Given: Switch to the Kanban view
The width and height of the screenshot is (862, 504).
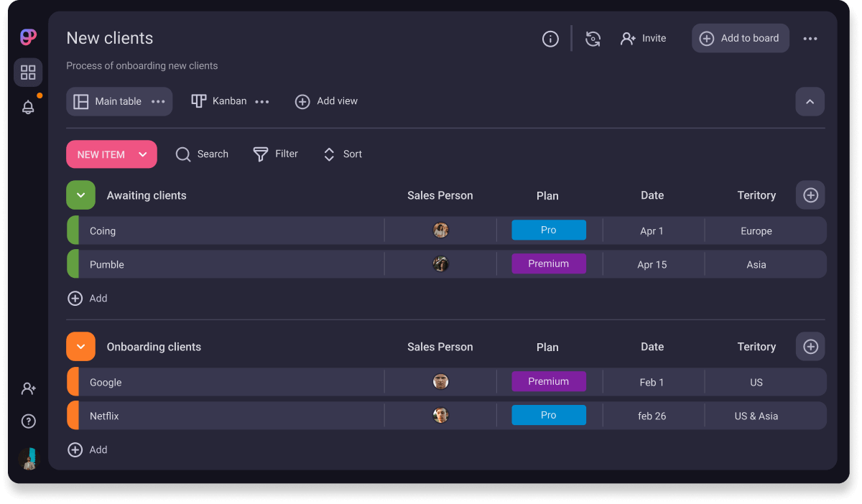Looking at the screenshot, I should [218, 101].
